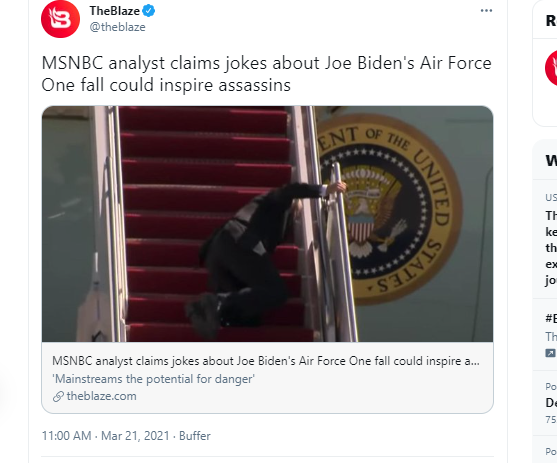This screenshot has width=557, height=463.
Task: Click the 'Mainstreams the potential for danger' description
Action: (x=153, y=379)
